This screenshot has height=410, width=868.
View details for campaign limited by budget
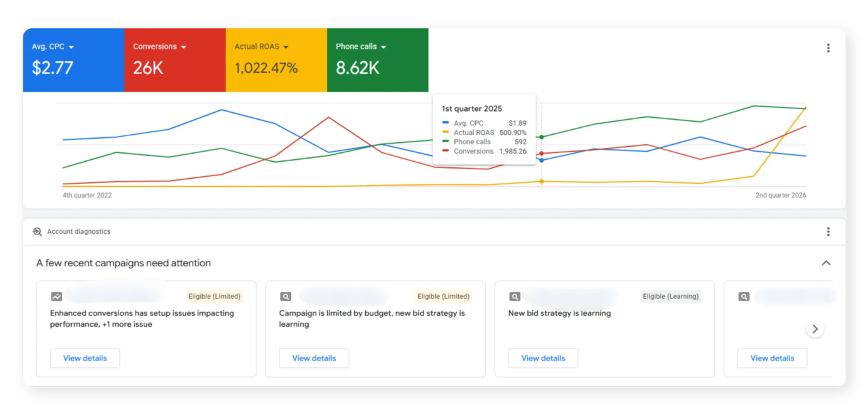click(314, 358)
